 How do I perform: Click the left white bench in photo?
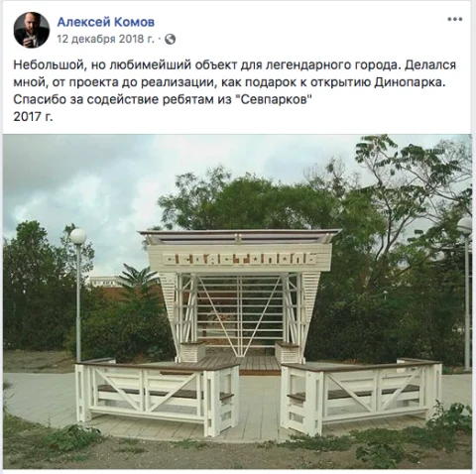[157, 395]
